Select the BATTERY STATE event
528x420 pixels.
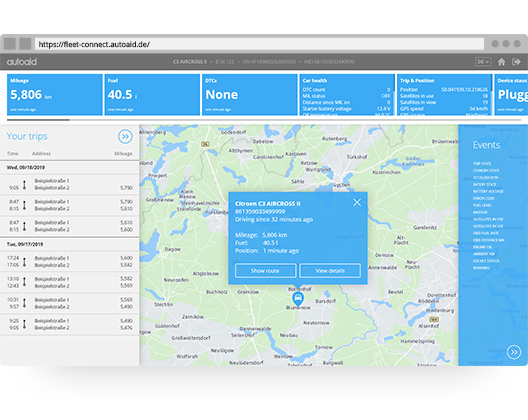click(x=485, y=185)
